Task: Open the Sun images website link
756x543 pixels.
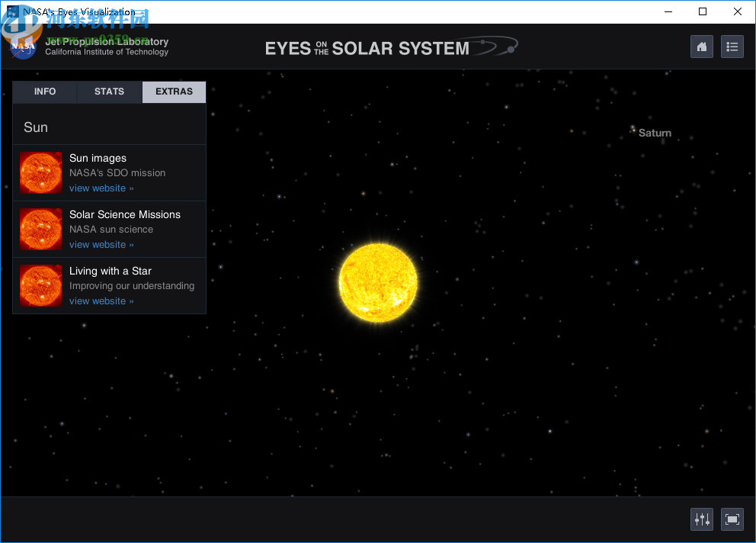Action: click(x=101, y=188)
